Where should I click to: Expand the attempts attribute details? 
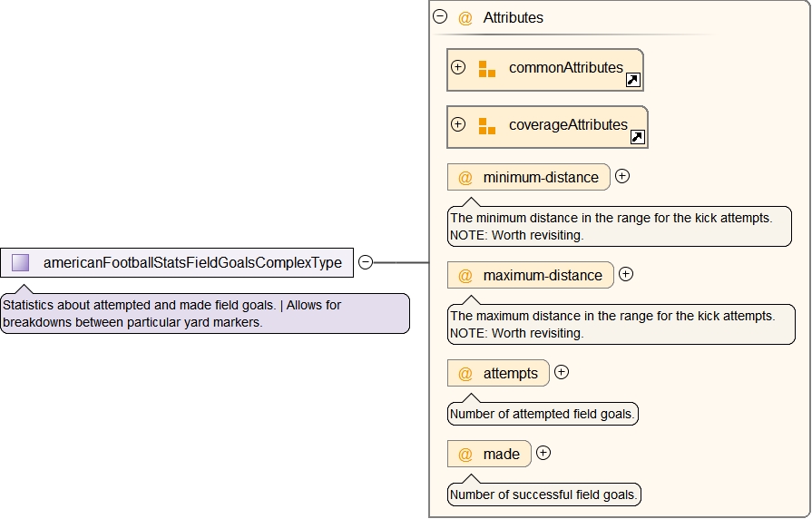(562, 371)
